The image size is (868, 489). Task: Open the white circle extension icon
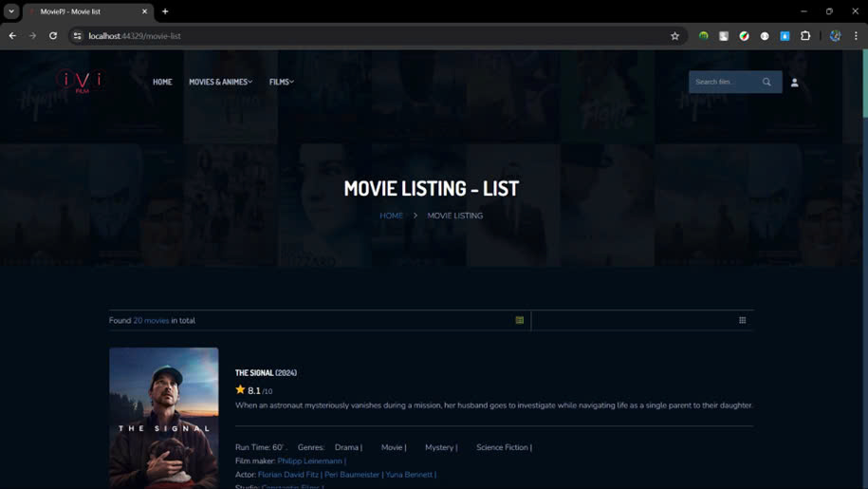[x=765, y=36]
